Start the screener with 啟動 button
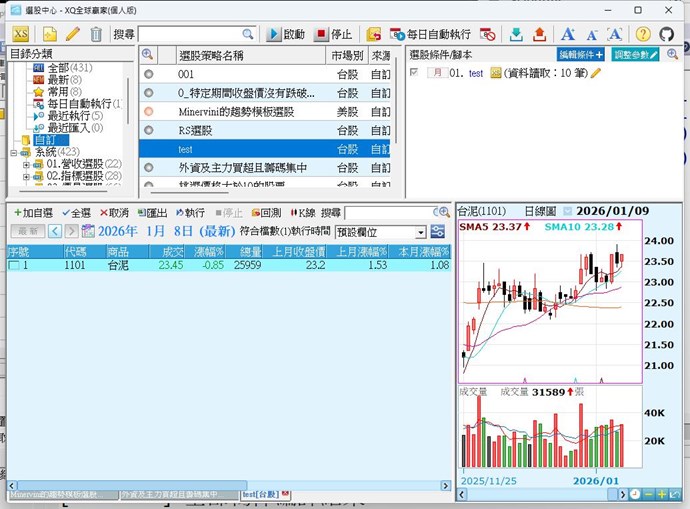The image size is (690, 509). (287, 34)
